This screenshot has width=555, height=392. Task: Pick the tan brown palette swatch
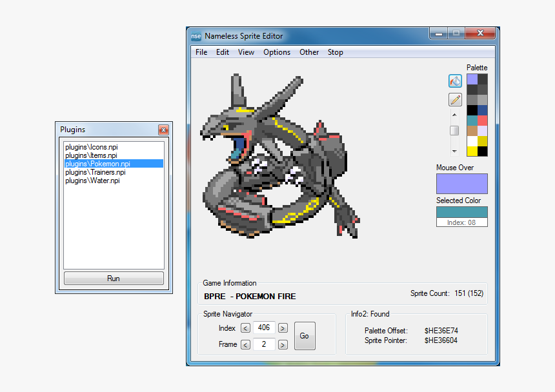(x=472, y=131)
